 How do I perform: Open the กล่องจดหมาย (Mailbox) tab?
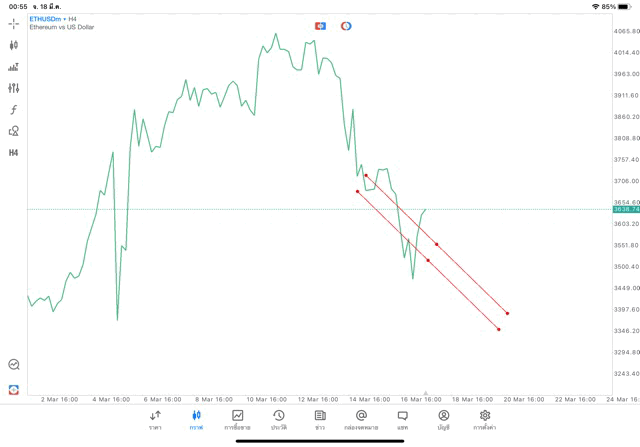click(361, 420)
